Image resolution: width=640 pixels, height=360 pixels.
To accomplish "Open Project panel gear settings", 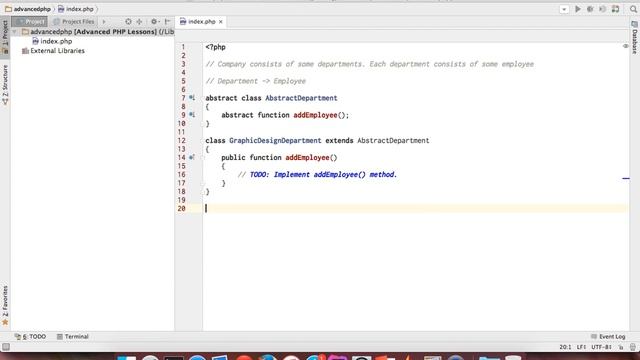I will 155,22.
